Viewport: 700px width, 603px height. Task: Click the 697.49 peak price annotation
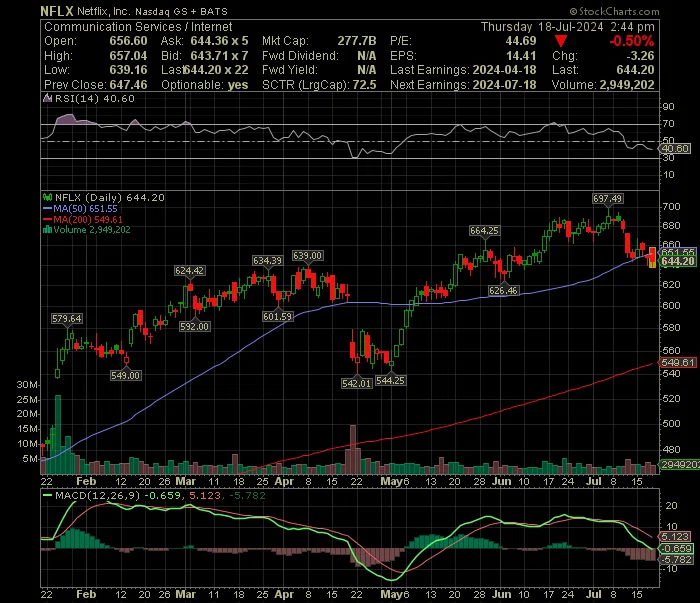click(x=608, y=199)
